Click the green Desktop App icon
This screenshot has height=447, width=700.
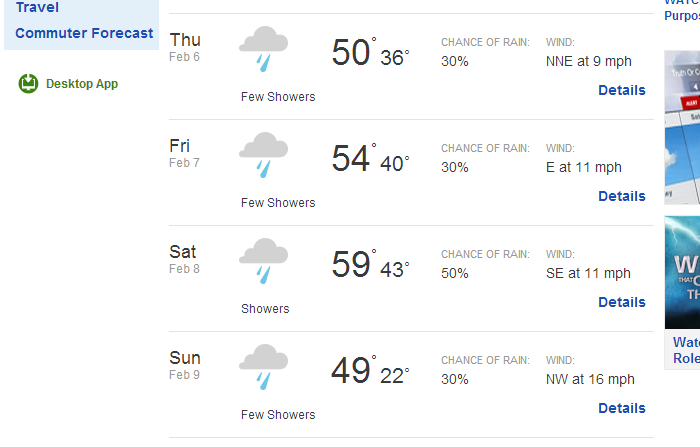point(28,84)
